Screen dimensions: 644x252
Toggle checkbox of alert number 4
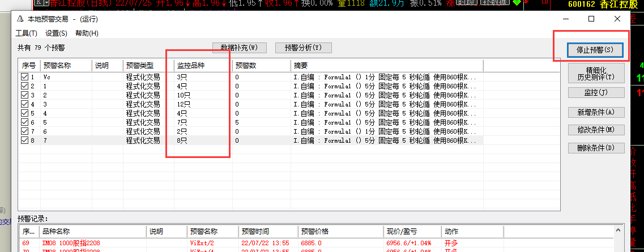click(25, 104)
